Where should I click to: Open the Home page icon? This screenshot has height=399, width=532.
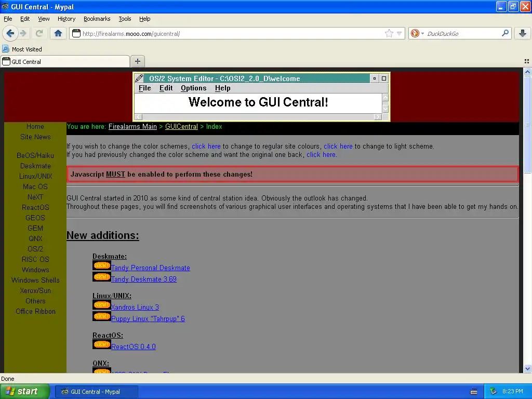[58, 33]
